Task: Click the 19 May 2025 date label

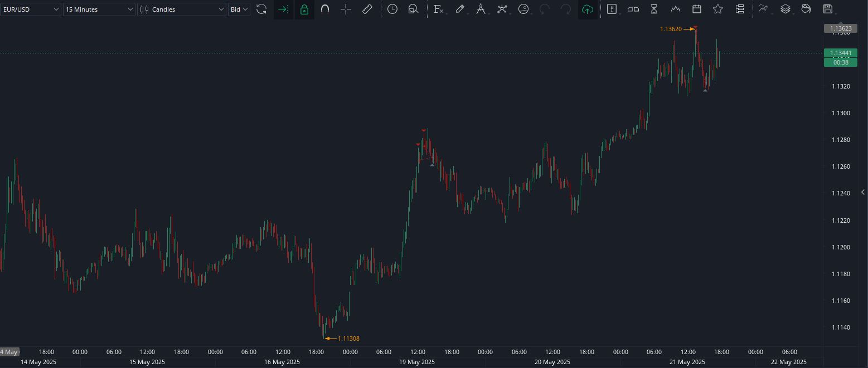Action: [x=417, y=362]
